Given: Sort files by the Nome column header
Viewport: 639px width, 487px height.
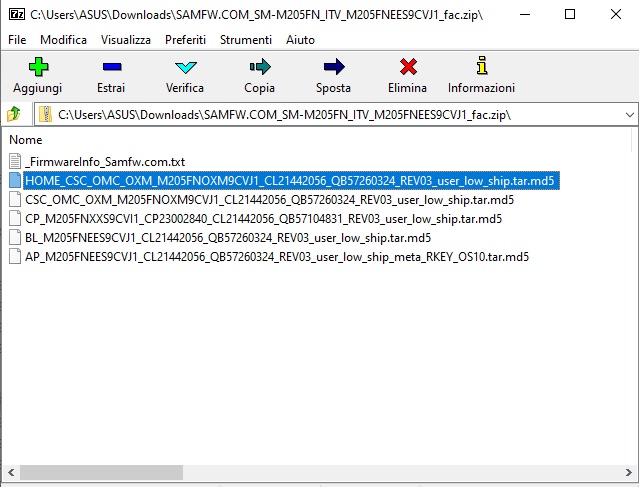Looking at the screenshot, I should coord(26,140).
